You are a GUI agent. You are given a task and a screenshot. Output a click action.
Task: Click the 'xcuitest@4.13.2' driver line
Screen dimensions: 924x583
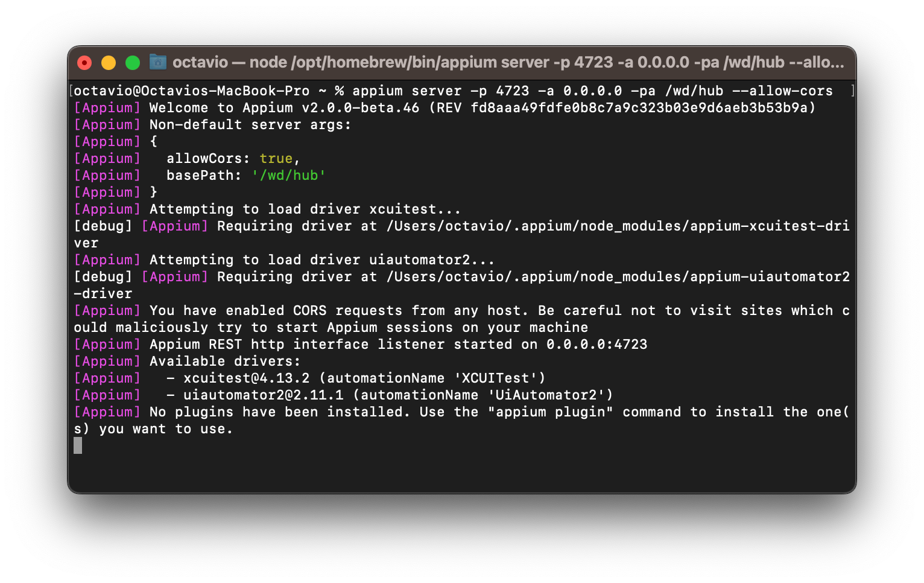[309, 378]
